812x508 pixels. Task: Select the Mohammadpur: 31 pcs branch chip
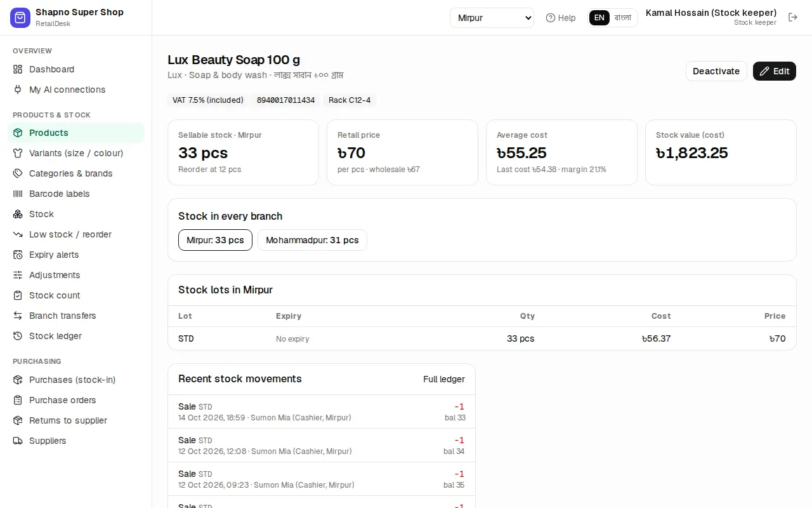click(312, 240)
